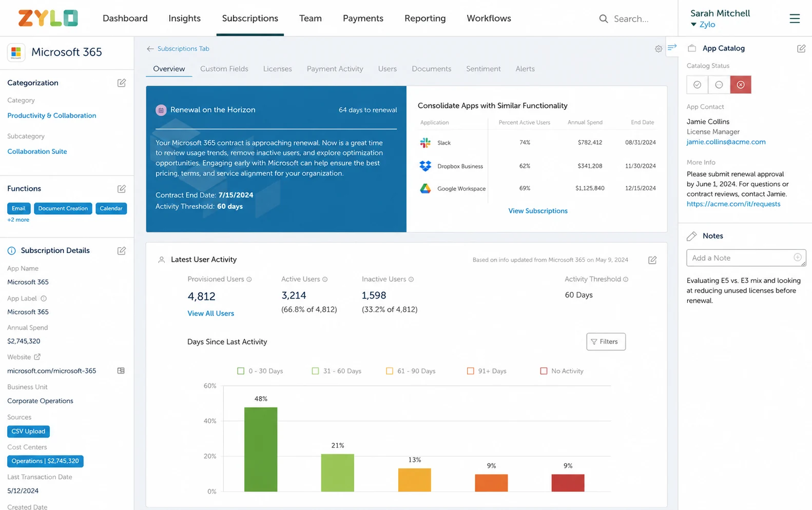Switch to the Licenses tab
Screen dimensions: 812x510
277,69
